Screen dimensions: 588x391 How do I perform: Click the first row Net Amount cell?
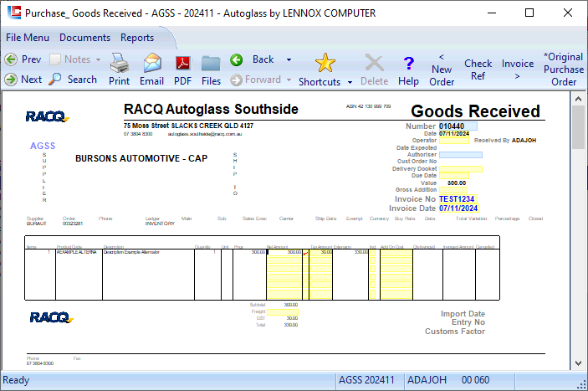(284, 252)
